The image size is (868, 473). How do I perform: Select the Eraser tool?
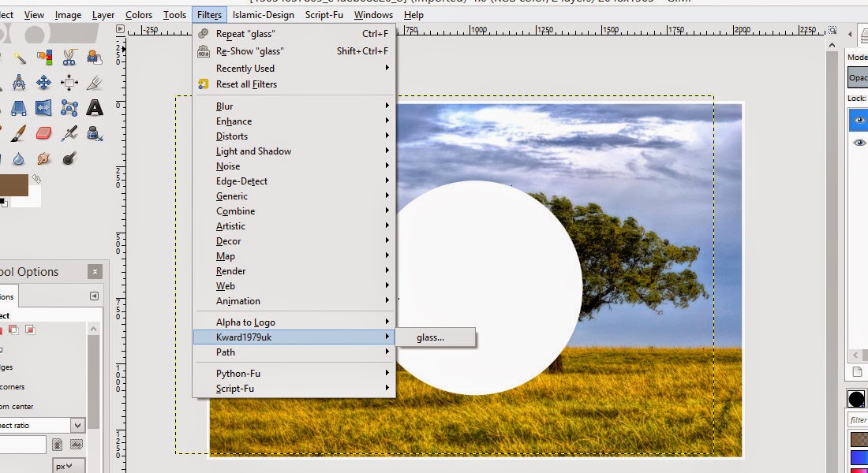(x=43, y=133)
